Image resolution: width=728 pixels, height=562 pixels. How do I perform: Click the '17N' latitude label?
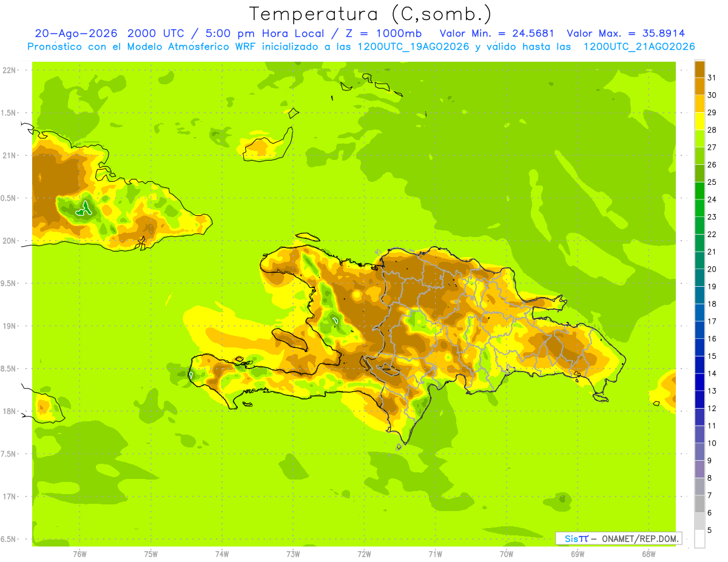click(x=9, y=497)
